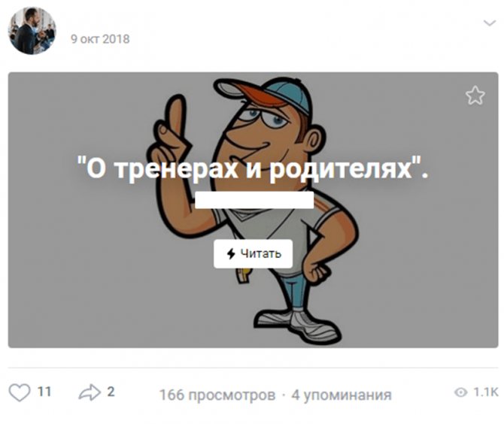Click the 166 просмотров label
The height and width of the screenshot is (424, 504).
217,395
